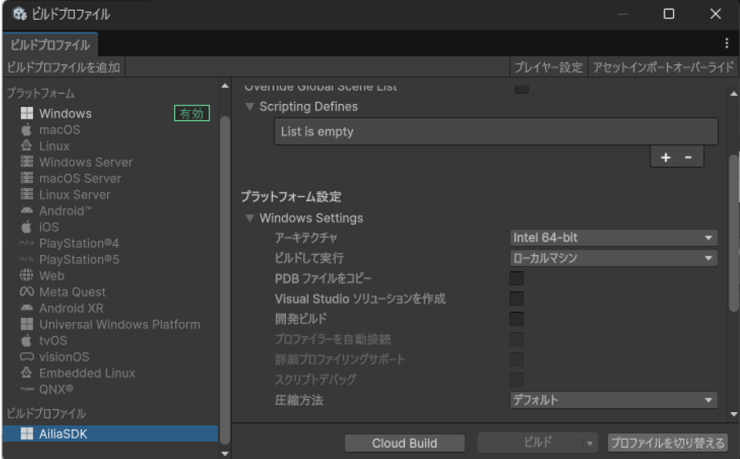The height and width of the screenshot is (459, 740).
Task: Open the アセットインポートオーバーライド tab
Action: pos(663,66)
